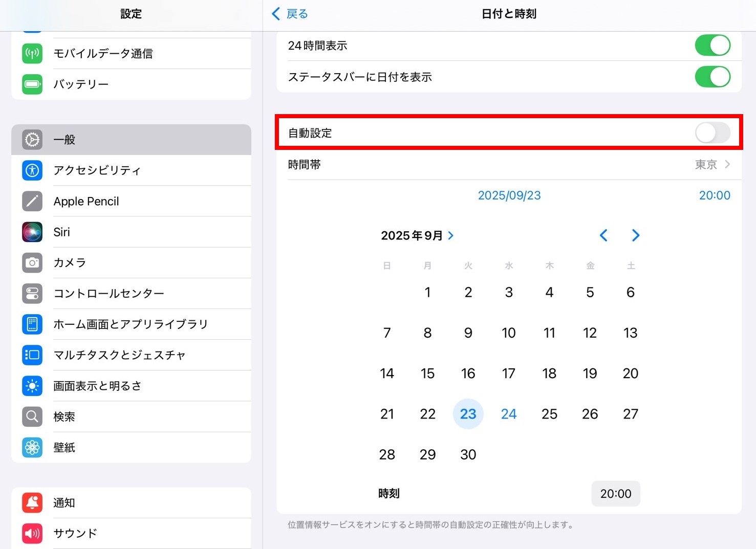756x549 pixels.
Task: Select day 24 in the calendar
Action: point(508,414)
